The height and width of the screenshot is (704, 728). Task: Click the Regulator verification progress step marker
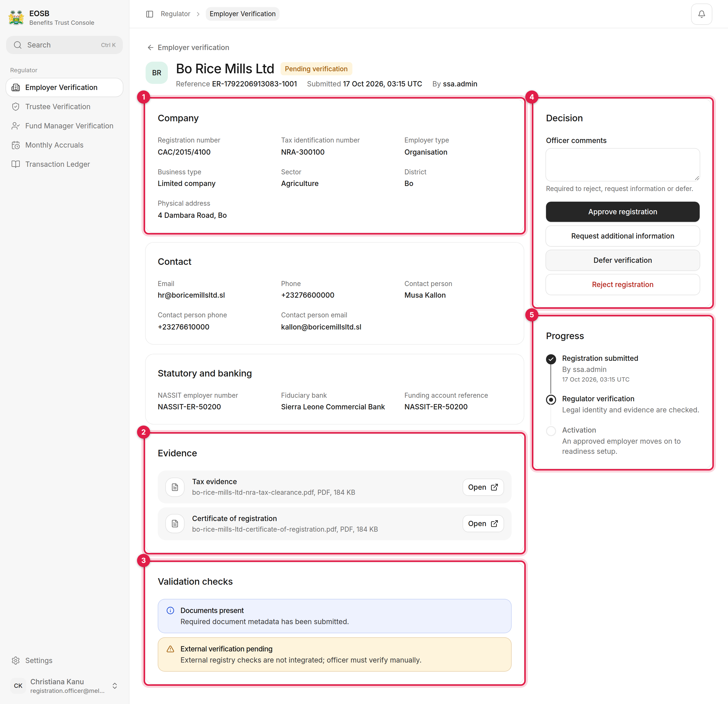(551, 400)
